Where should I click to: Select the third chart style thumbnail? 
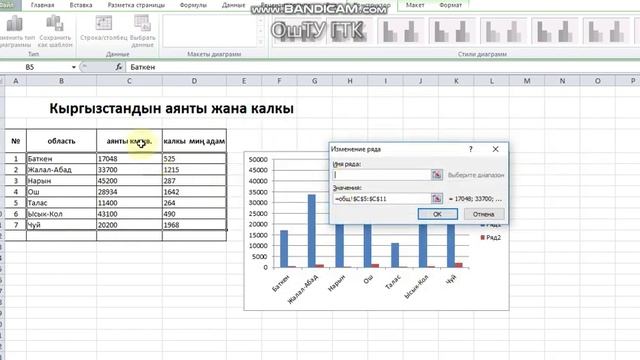[401, 31]
